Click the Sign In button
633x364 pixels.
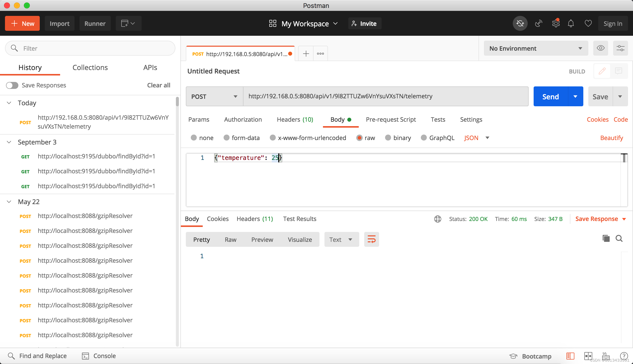pyautogui.click(x=613, y=24)
